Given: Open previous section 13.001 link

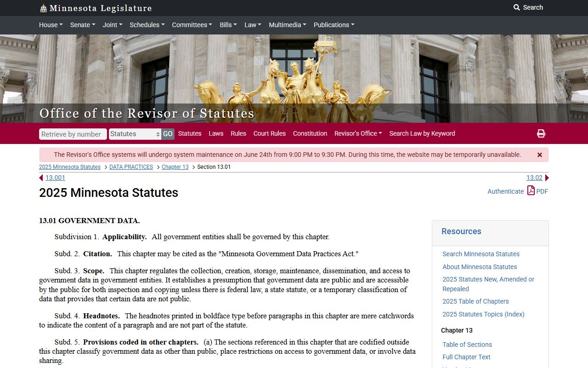Looking at the screenshot, I should pyautogui.click(x=55, y=178).
